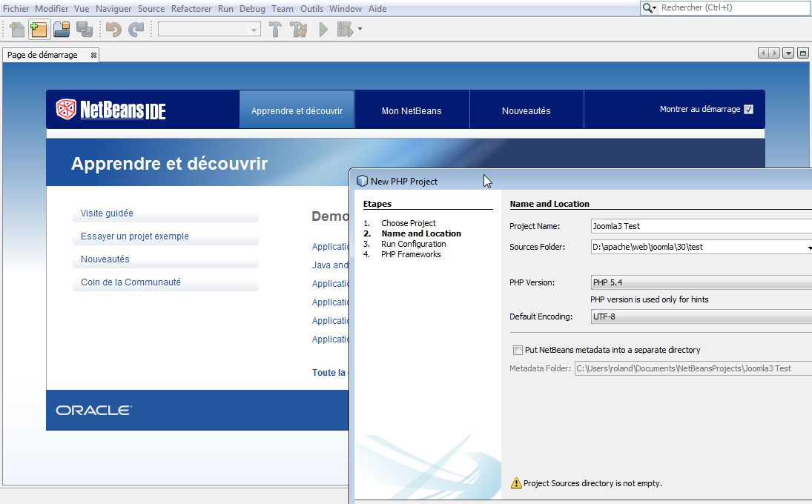The image size is (812, 504).
Task: Click the Build Project hammer icon
Action: 276,30
